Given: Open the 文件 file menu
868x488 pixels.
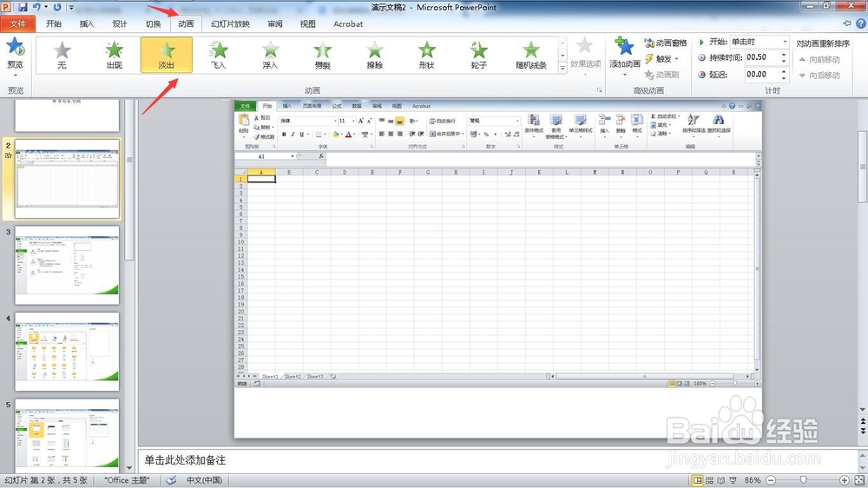Looking at the screenshot, I should click(x=17, y=23).
